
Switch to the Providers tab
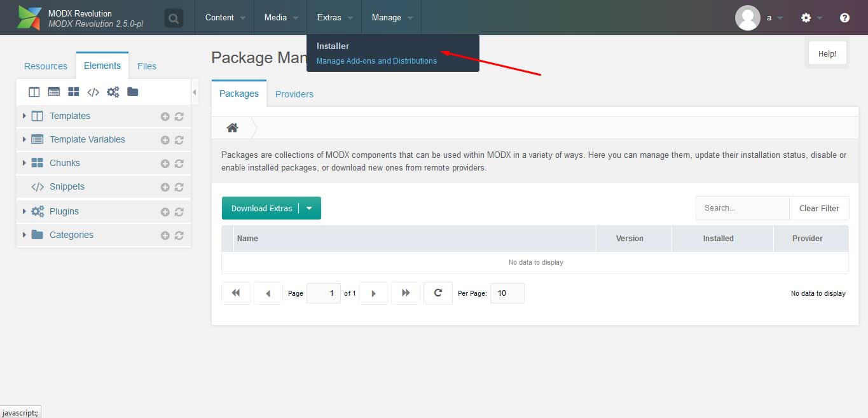coord(294,94)
